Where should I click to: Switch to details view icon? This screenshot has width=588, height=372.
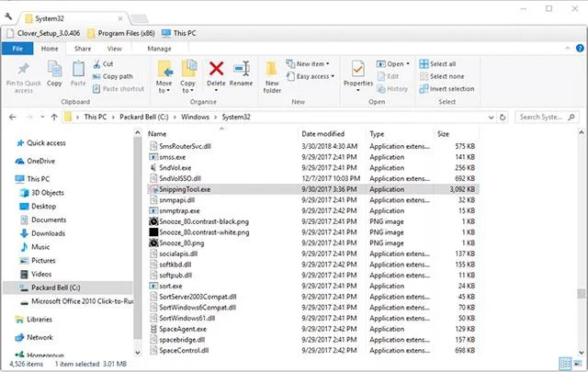click(x=565, y=364)
